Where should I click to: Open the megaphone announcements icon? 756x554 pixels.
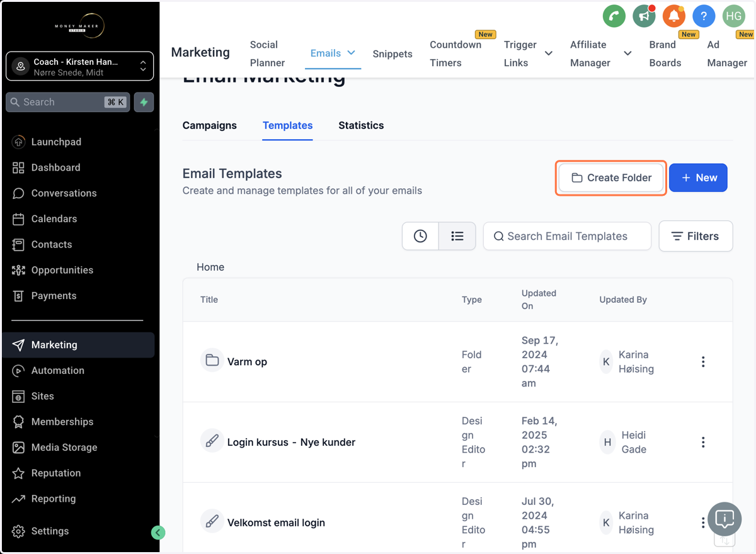[644, 16]
